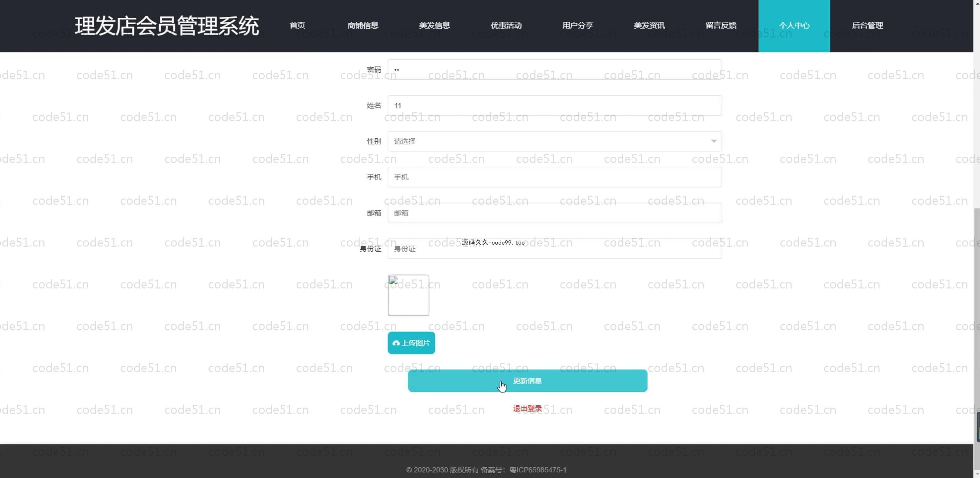Click the 姓名 field containing 11
The image size is (980, 478).
[555, 106]
